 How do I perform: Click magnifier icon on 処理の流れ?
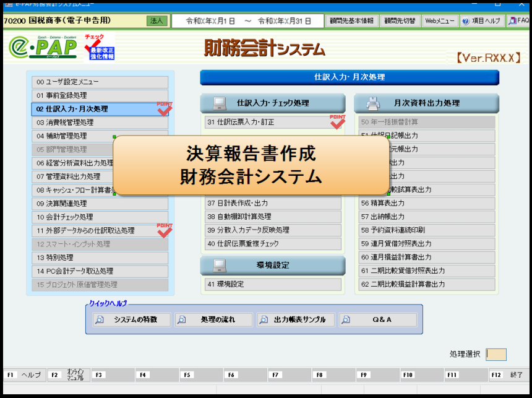(181, 320)
